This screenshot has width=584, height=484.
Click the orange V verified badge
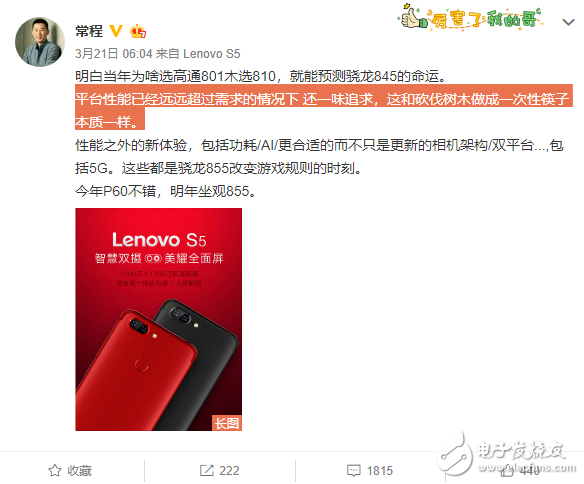click(116, 31)
